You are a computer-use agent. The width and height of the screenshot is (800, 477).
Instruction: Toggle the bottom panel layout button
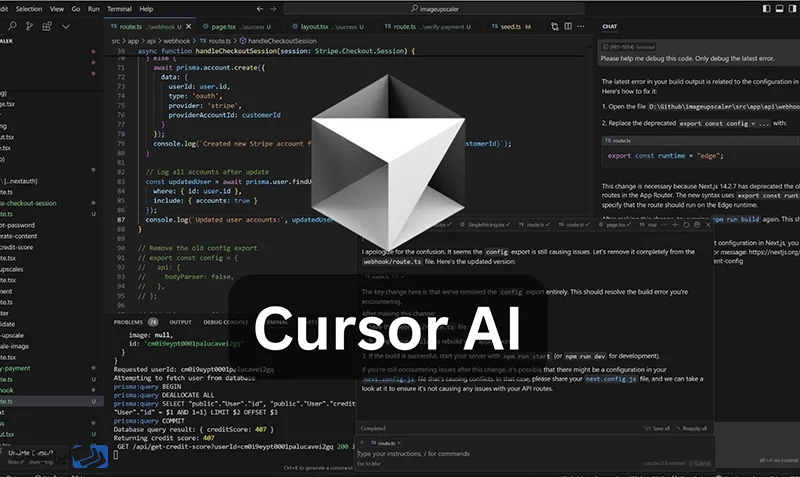[x=780, y=9]
